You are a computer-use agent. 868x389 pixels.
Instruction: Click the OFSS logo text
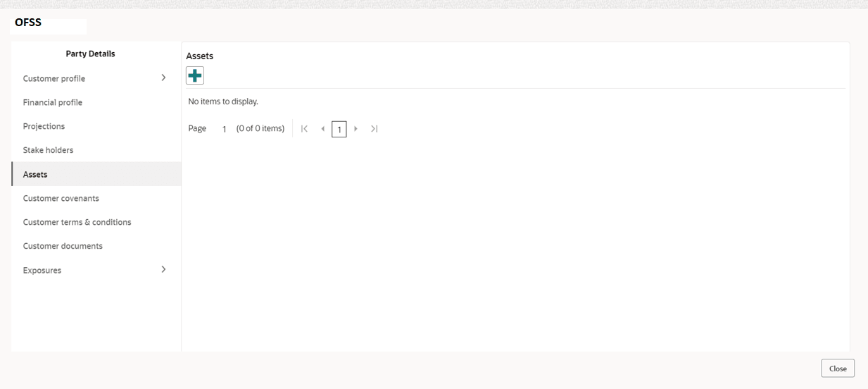(x=28, y=23)
